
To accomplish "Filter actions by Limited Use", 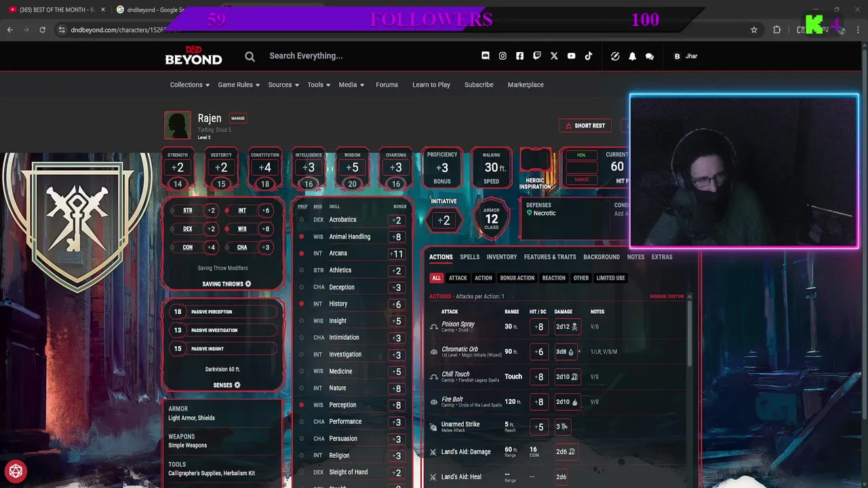I will (x=610, y=278).
